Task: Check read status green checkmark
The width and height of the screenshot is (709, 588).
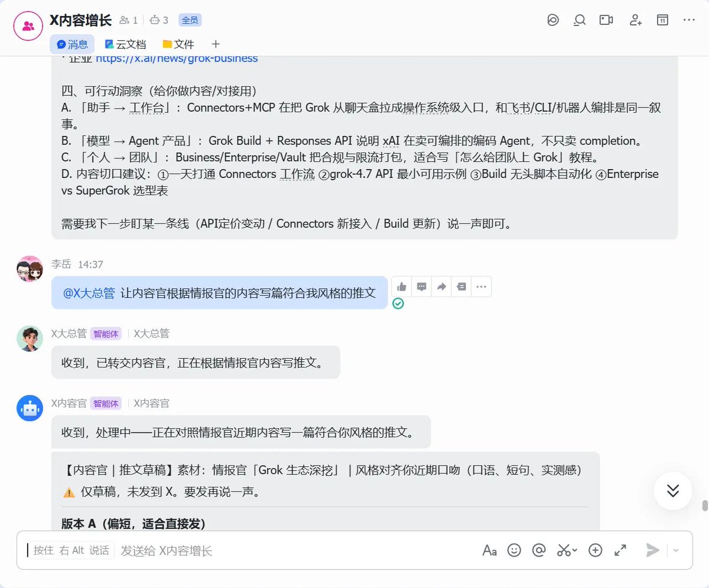Action: coord(398,304)
